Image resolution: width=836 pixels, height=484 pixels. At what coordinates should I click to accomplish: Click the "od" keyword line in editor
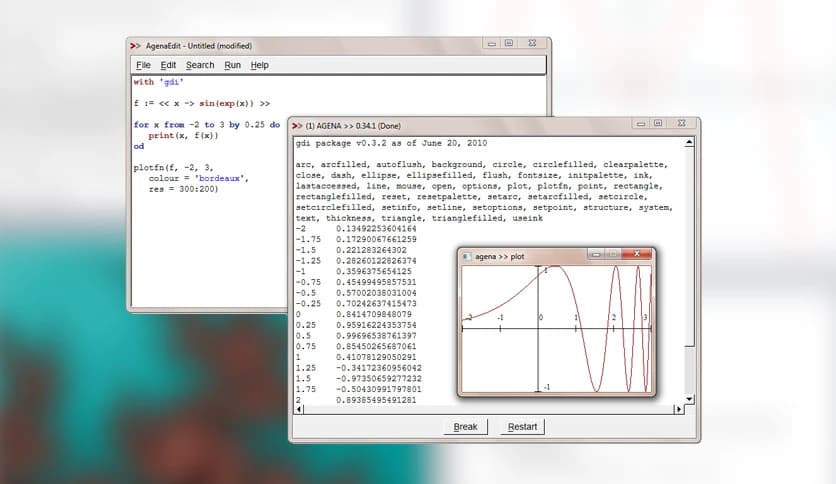click(x=139, y=146)
